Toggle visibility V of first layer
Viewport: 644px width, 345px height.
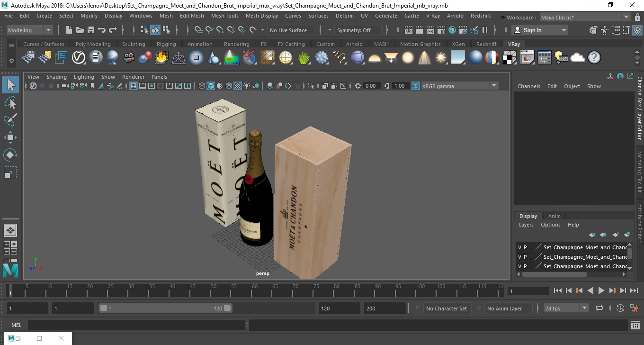[x=519, y=247]
